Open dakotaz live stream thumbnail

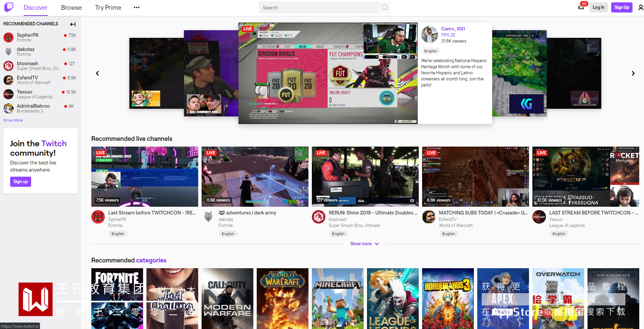(x=255, y=177)
